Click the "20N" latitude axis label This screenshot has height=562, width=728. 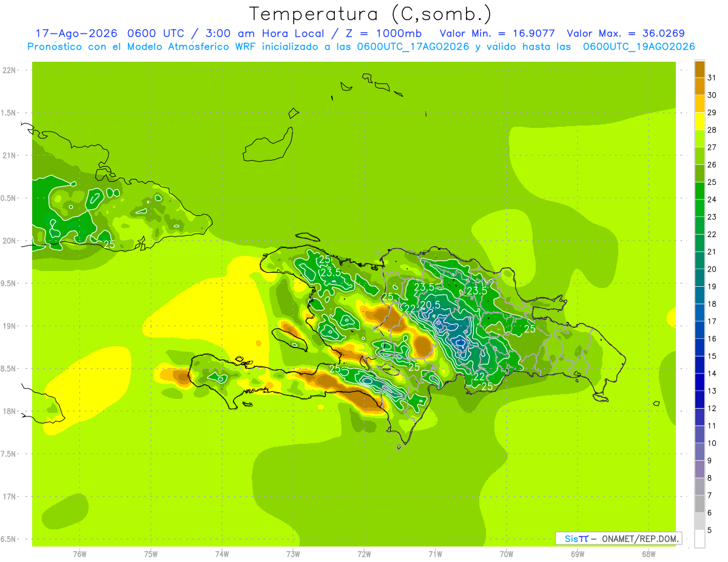coord(10,241)
